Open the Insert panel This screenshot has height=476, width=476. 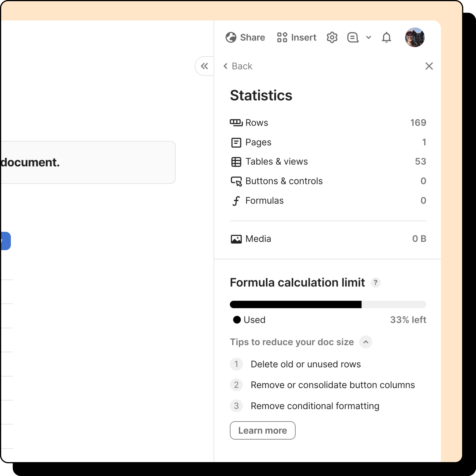pyautogui.click(x=296, y=37)
